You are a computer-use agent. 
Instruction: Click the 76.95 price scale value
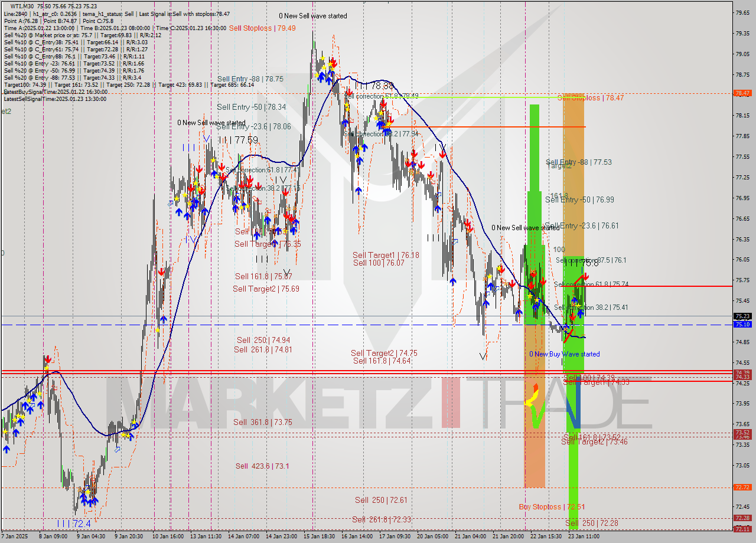(x=742, y=198)
